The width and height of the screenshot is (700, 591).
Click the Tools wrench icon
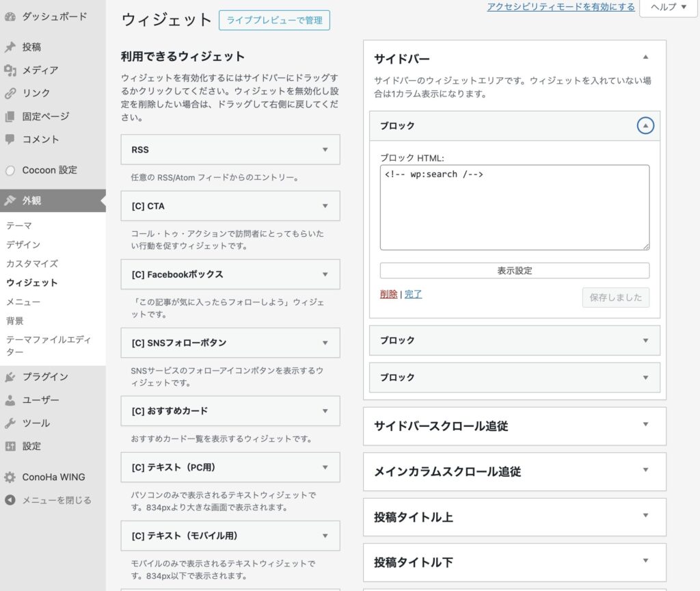click(10, 423)
